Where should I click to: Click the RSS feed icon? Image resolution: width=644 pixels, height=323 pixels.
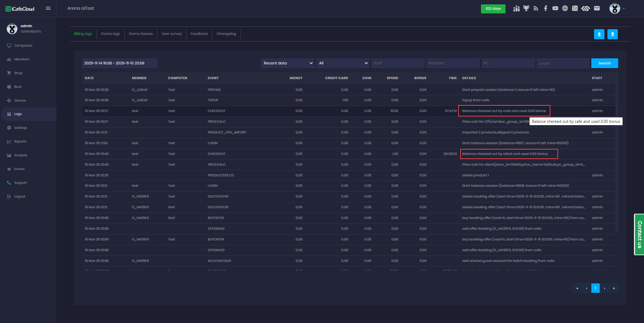(536, 8)
